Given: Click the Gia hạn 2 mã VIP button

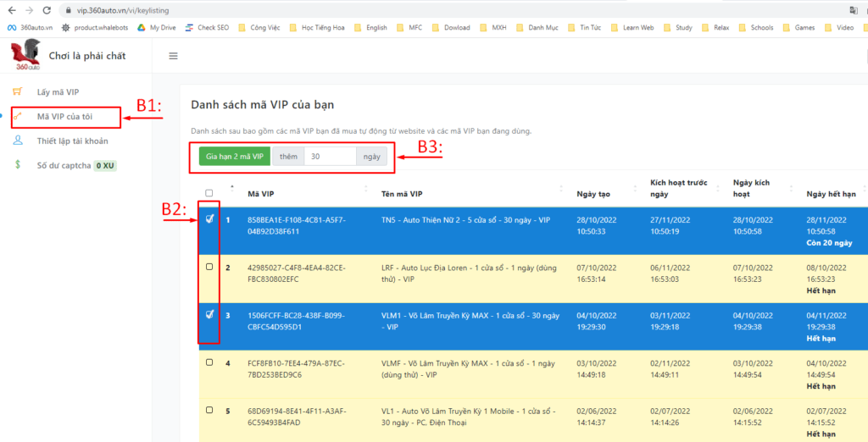Looking at the screenshot, I should [x=235, y=157].
